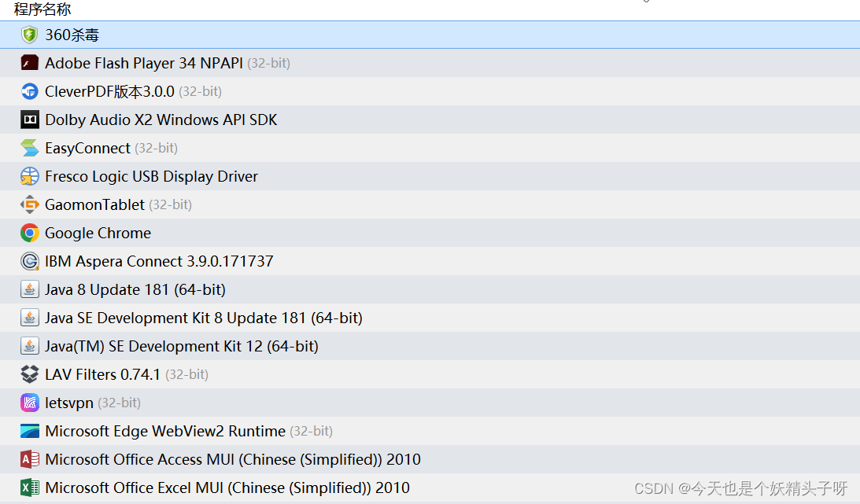Click the LAV Filters icon

point(30,374)
